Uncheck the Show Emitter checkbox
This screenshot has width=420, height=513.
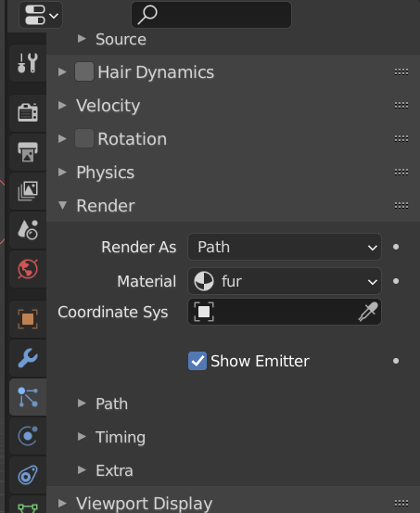click(x=197, y=361)
